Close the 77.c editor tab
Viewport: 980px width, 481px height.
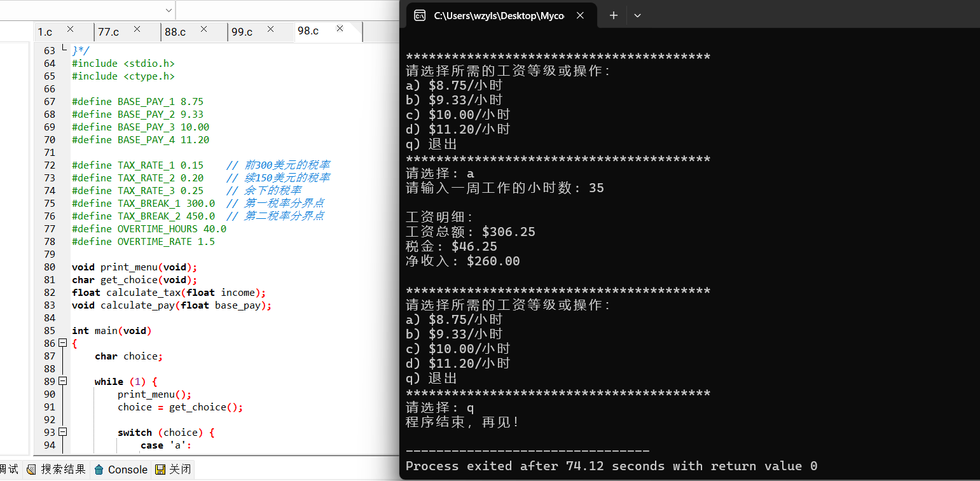137,29
